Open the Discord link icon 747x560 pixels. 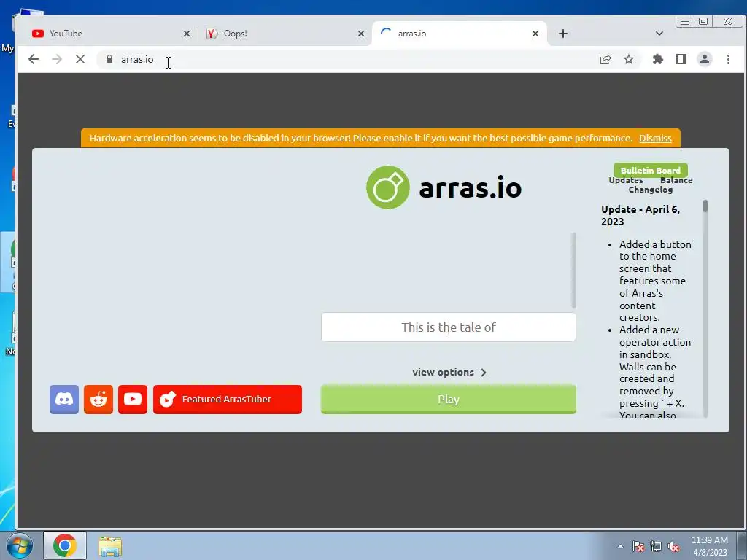(x=64, y=399)
